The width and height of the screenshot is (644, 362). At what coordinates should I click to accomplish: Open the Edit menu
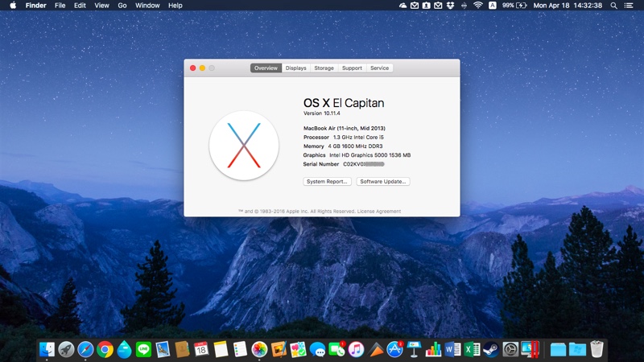tap(80, 6)
